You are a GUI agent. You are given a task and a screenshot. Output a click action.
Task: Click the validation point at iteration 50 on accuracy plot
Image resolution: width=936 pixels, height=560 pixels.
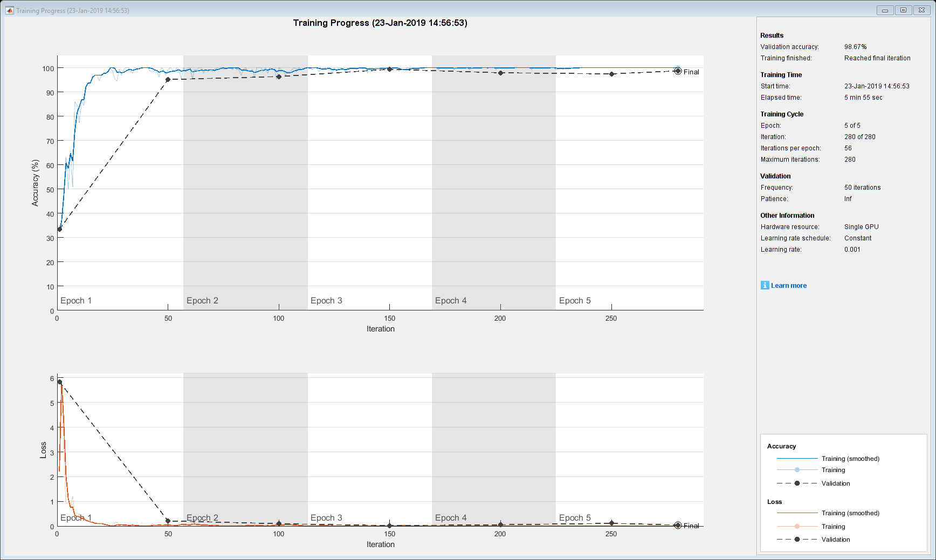[x=168, y=80]
